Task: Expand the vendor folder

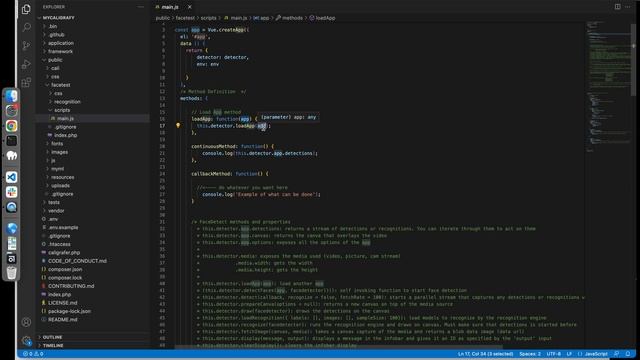Action: [x=56, y=211]
